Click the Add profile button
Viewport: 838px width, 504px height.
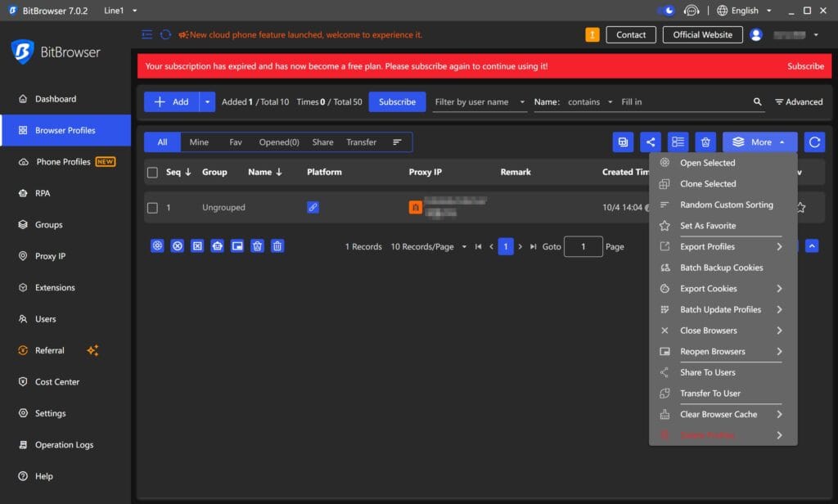[172, 101]
